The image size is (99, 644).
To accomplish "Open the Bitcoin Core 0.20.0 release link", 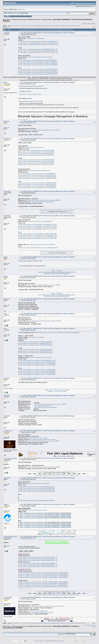I will click(x=22, y=13).
